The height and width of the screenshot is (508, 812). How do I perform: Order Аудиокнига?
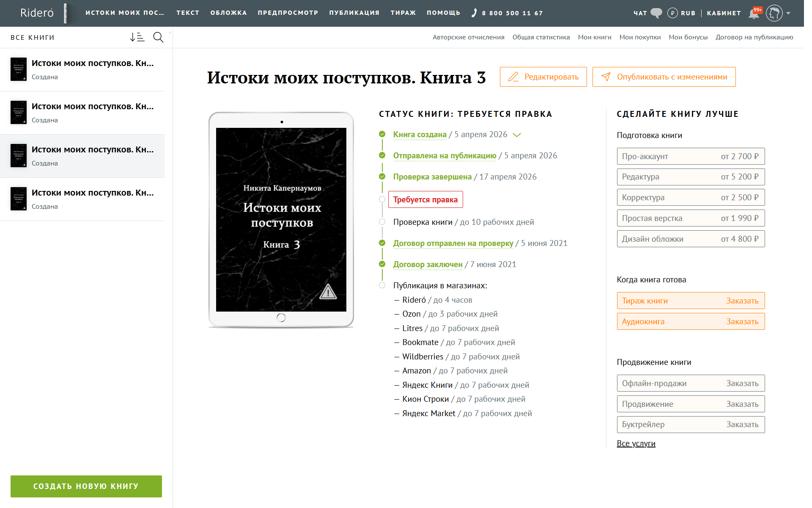tap(691, 321)
